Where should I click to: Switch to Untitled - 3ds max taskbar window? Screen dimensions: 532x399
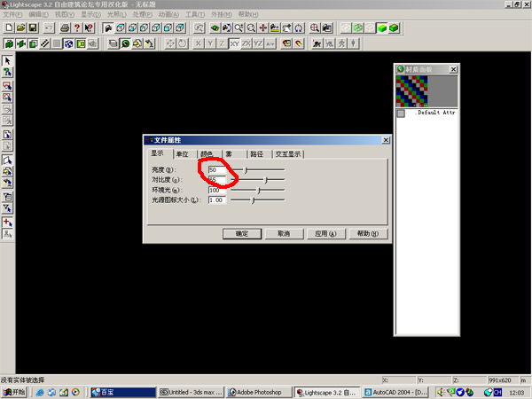pyautogui.click(x=192, y=392)
